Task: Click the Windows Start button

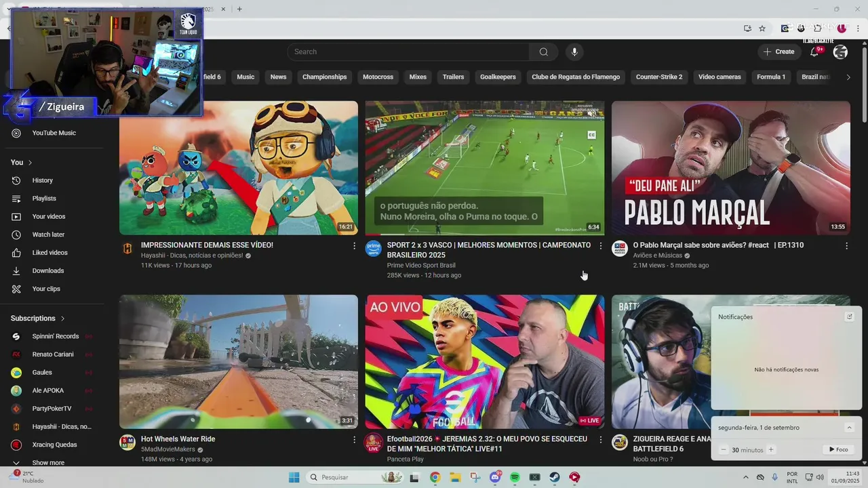Action: 294,477
